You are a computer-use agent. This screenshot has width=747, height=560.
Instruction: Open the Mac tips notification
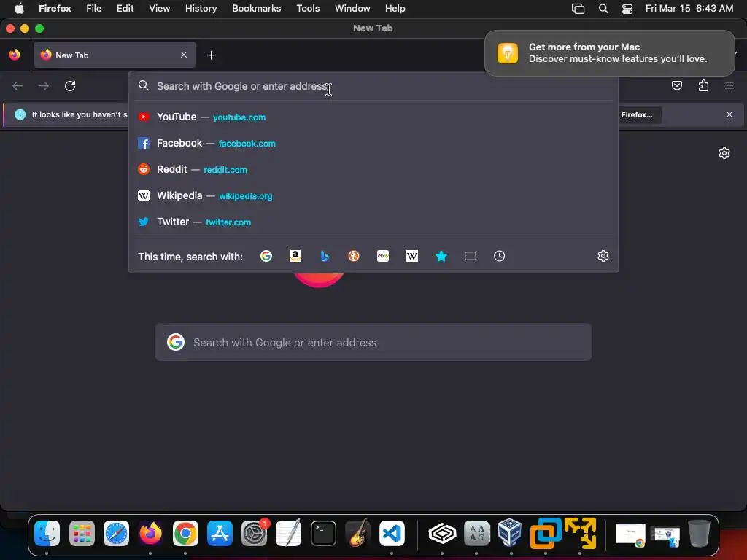pyautogui.click(x=610, y=52)
